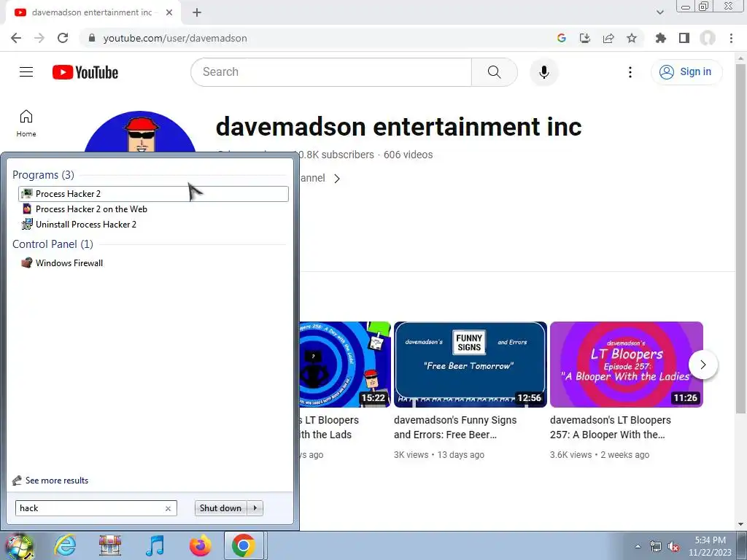Open Process Hacker 2 from search results
The height and width of the screenshot is (560, 747).
[153, 194]
